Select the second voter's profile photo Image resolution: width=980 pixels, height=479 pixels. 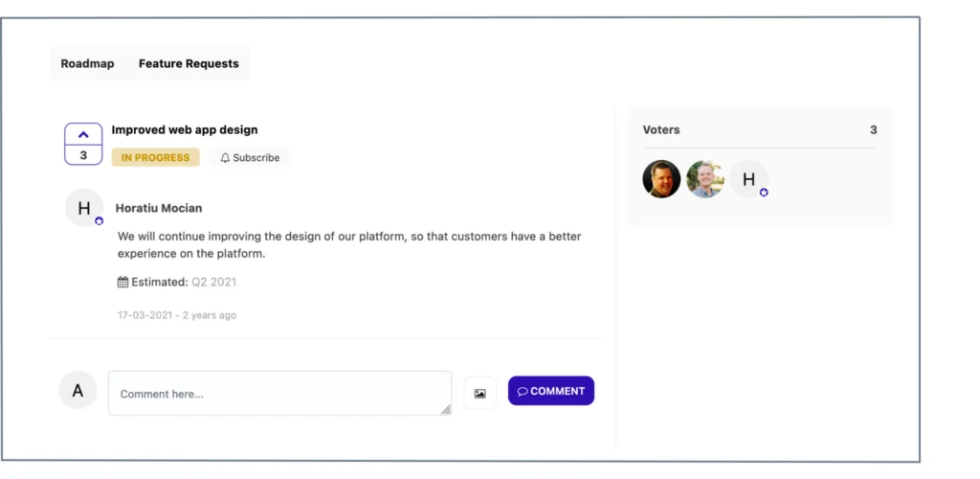pos(705,179)
